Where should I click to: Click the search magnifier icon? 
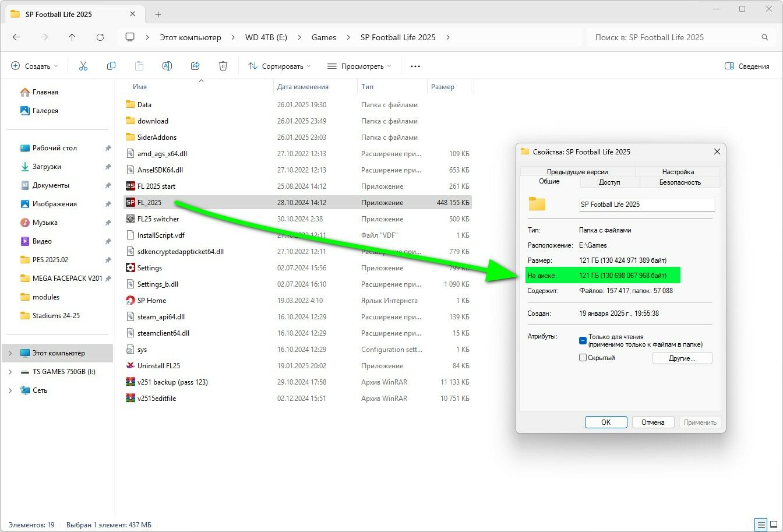765,37
